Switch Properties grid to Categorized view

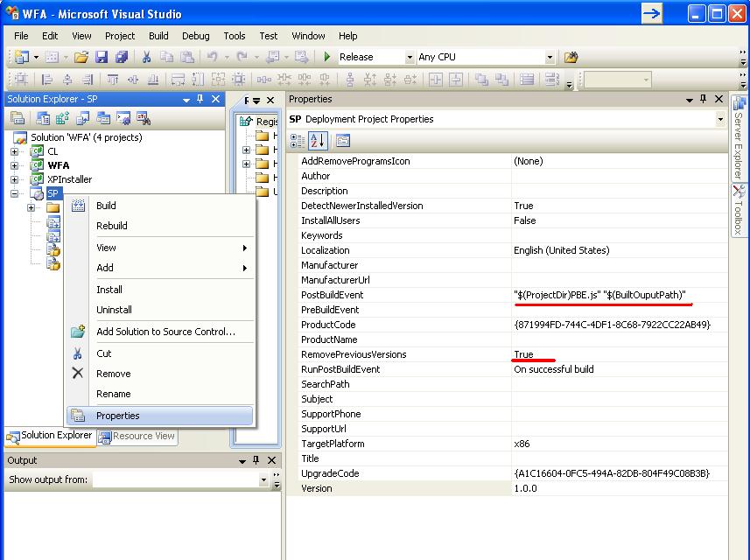point(297,141)
